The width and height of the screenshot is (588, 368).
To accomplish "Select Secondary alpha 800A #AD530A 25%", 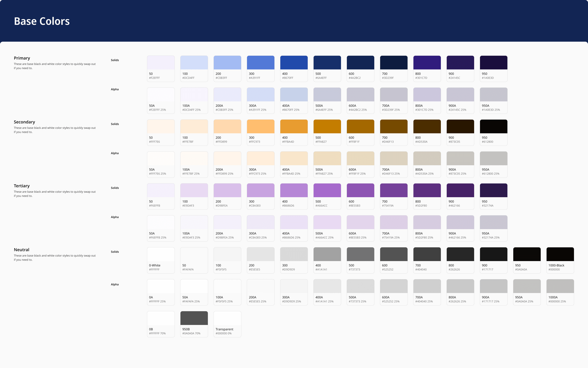I will pos(427,165).
